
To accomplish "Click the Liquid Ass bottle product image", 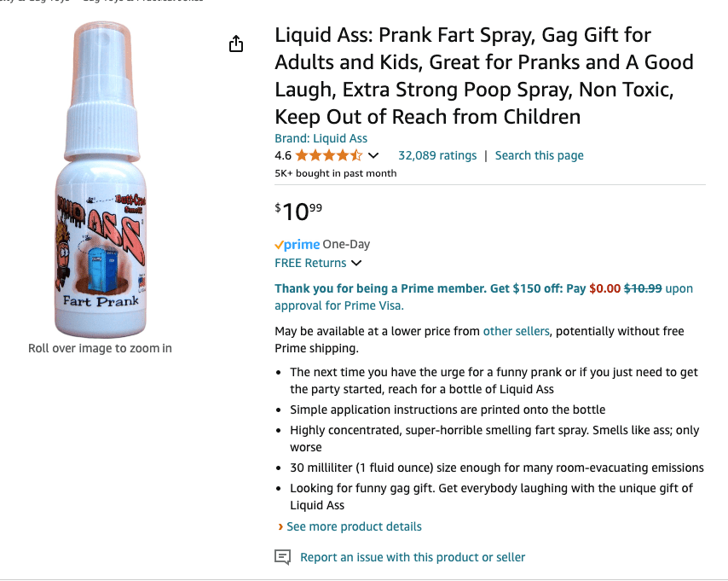I will coord(101,182).
